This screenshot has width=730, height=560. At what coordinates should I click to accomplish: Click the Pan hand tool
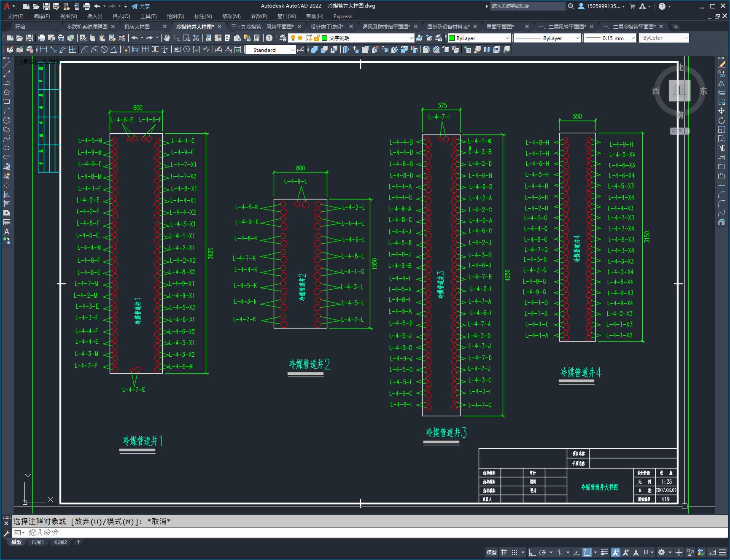point(167,38)
